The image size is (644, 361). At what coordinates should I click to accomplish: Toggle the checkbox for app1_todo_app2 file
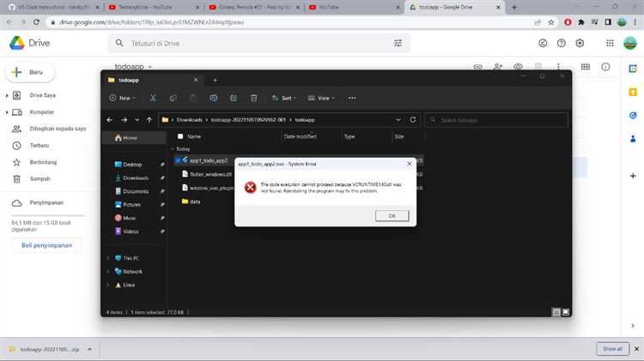point(178,160)
